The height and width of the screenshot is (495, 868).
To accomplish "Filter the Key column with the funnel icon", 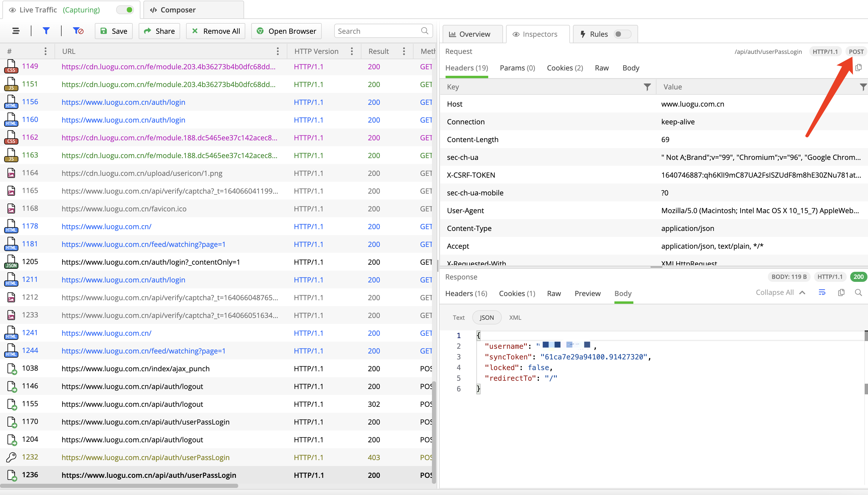I will [647, 87].
